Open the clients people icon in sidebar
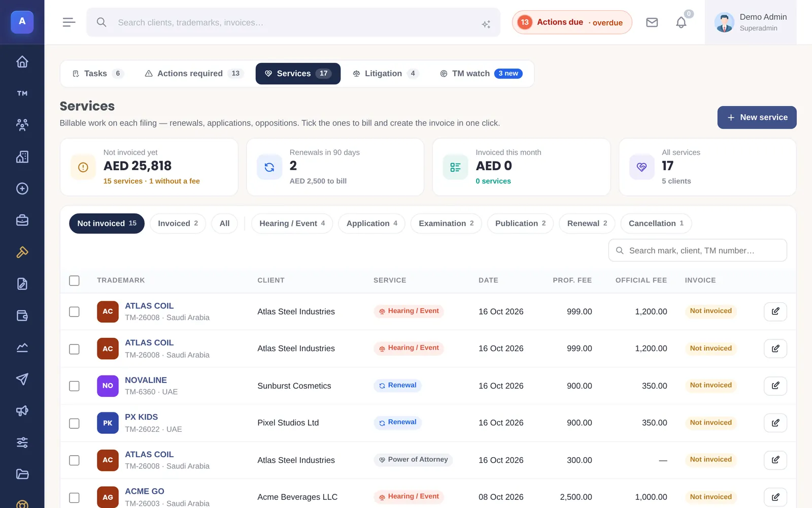 (x=22, y=125)
